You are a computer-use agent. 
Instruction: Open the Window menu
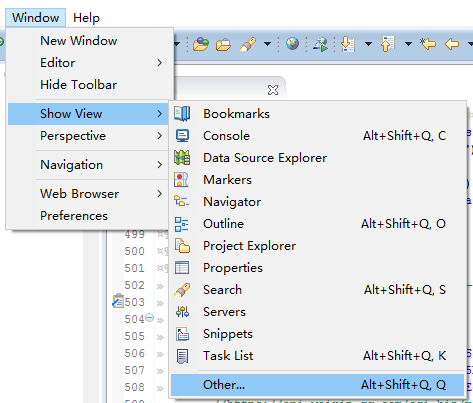coord(35,17)
